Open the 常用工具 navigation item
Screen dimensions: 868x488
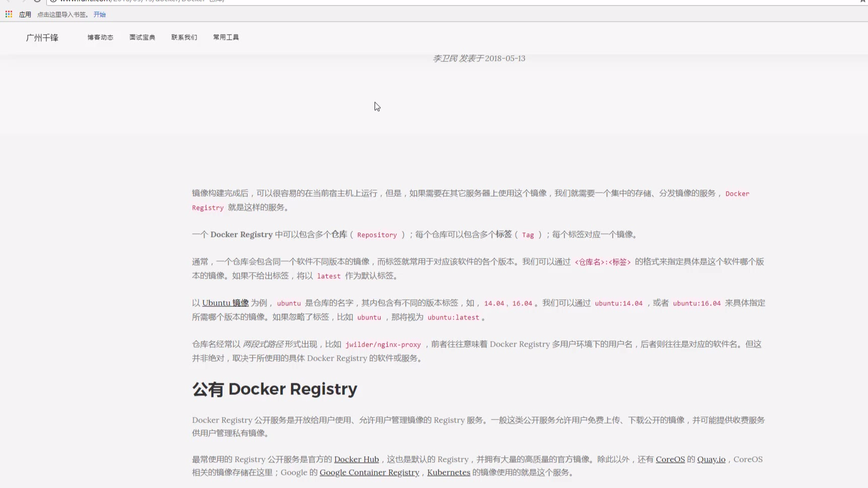226,37
